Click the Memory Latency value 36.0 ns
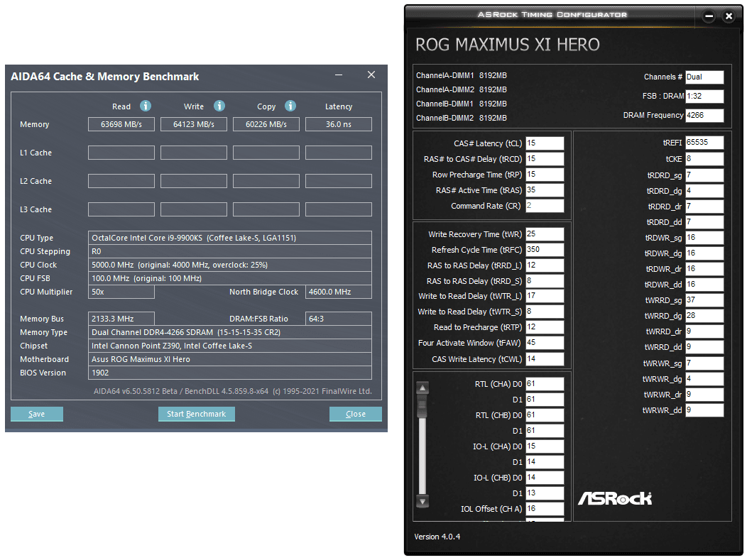 (x=339, y=124)
